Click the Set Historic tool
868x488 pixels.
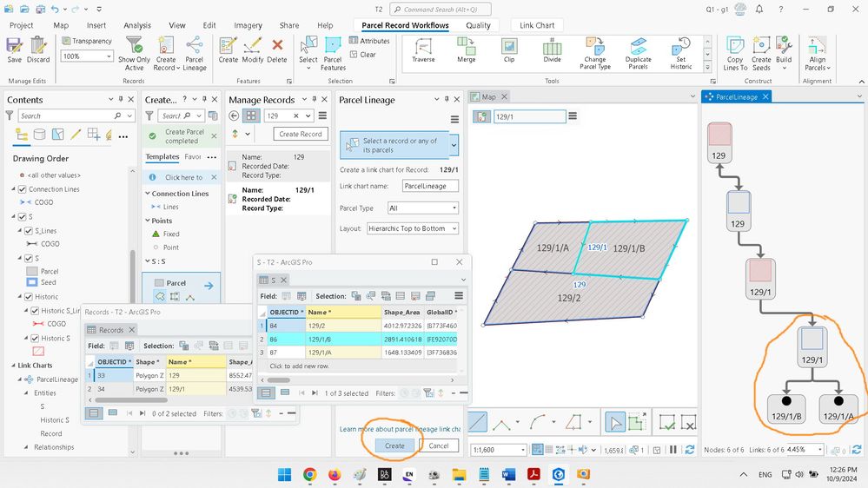tap(681, 54)
